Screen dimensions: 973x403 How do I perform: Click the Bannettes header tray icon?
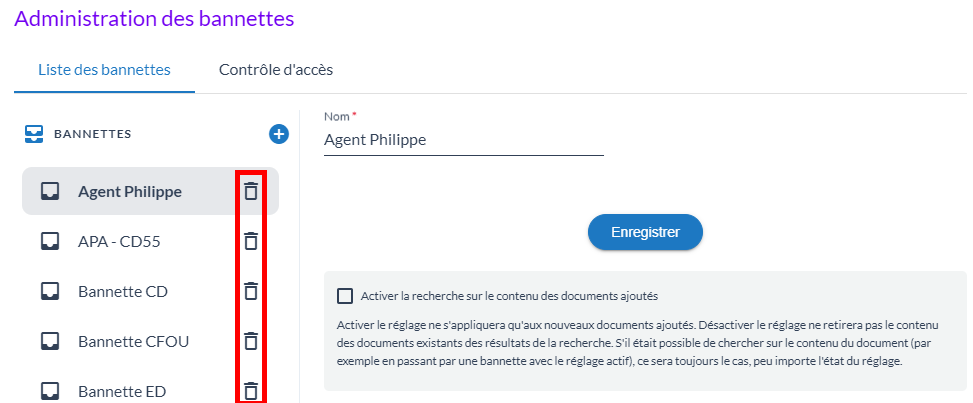pyautogui.click(x=34, y=133)
